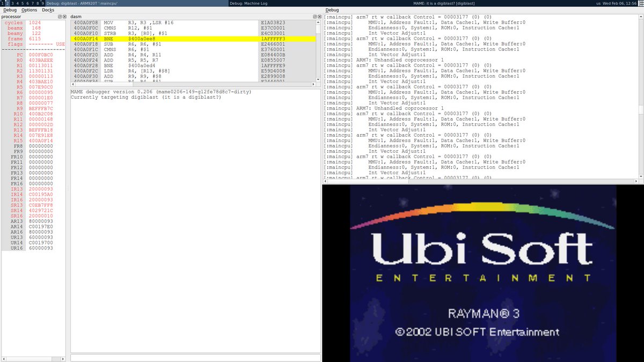Click the Rayman 3 emulated game screen

point(483,274)
